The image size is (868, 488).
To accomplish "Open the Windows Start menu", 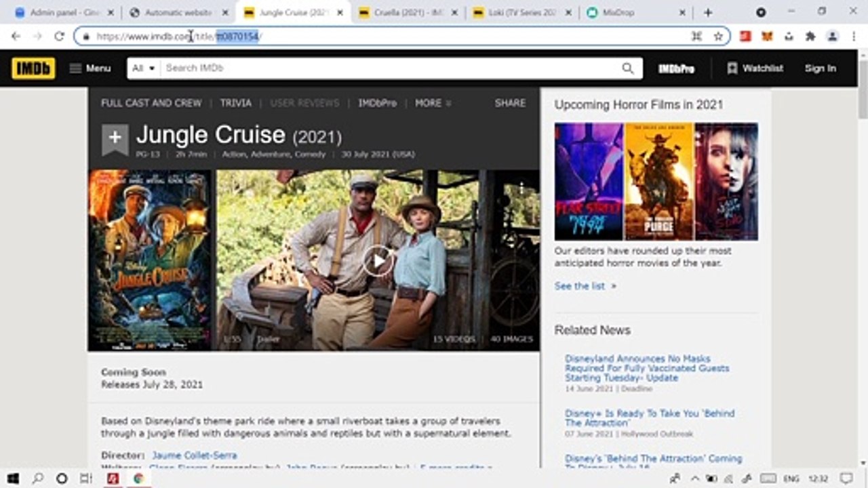I will (13, 479).
